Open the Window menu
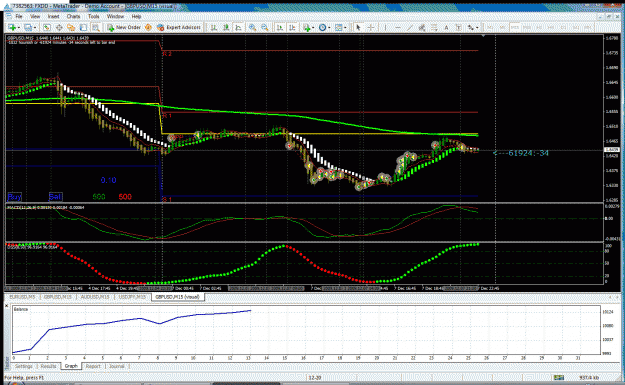The height and width of the screenshot is (385, 625). (x=116, y=16)
